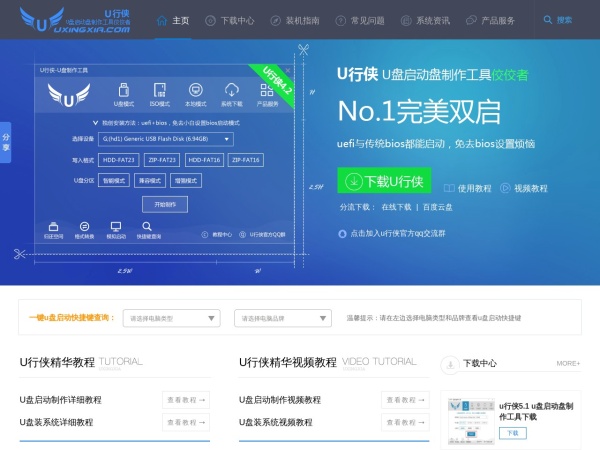
Task: Click the 搜索 magnifier icon
Action: pyautogui.click(x=548, y=20)
